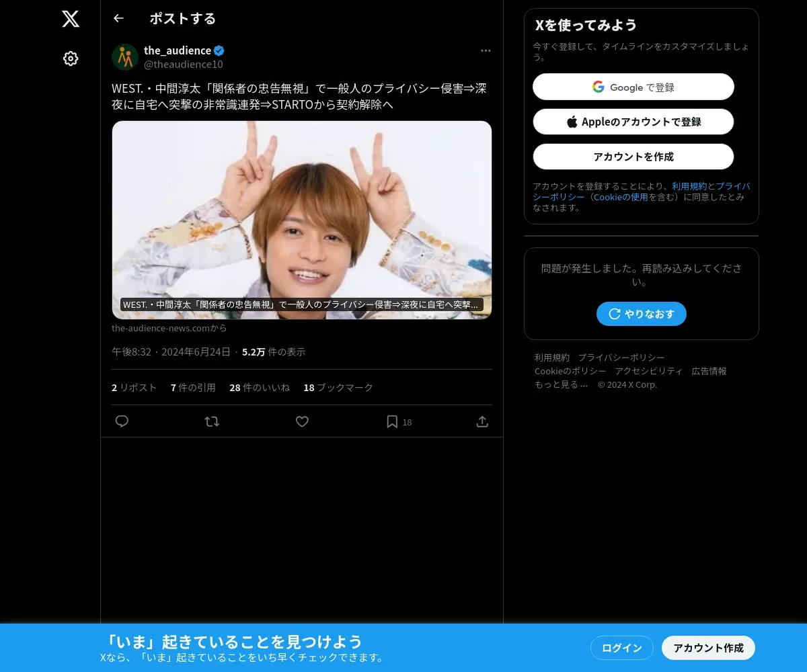Click the post timestamp 午後8:32
Image resolution: width=807 pixels, height=672 pixels.
131,351
